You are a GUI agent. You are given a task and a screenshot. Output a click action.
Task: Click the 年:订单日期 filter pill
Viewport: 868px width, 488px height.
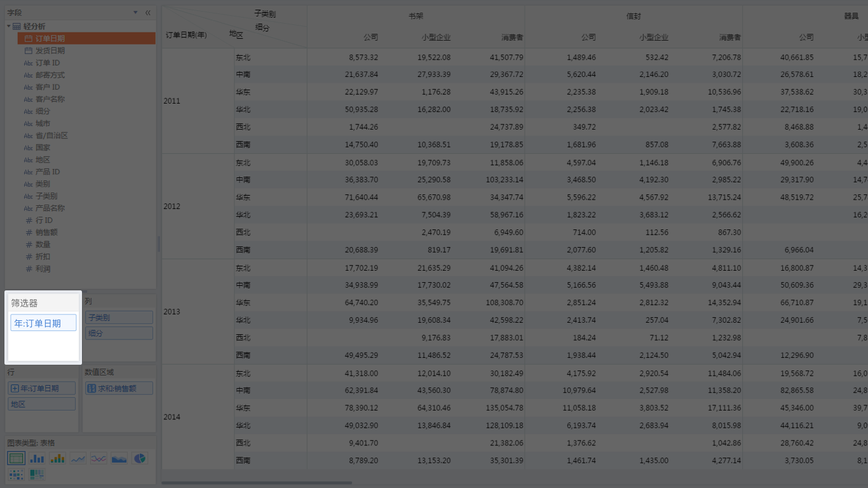43,323
